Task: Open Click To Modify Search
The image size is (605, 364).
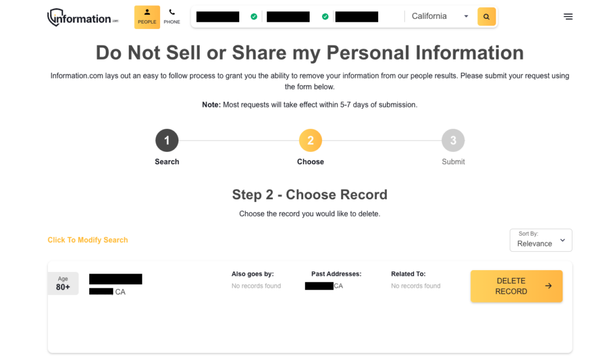Action: [87, 240]
